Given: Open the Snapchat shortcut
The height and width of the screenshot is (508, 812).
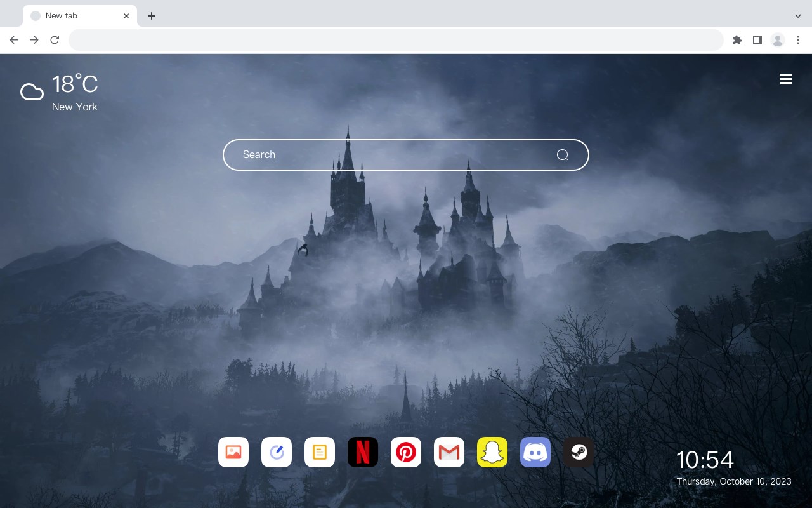Looking at the screenshot, I should click(492, 452).
